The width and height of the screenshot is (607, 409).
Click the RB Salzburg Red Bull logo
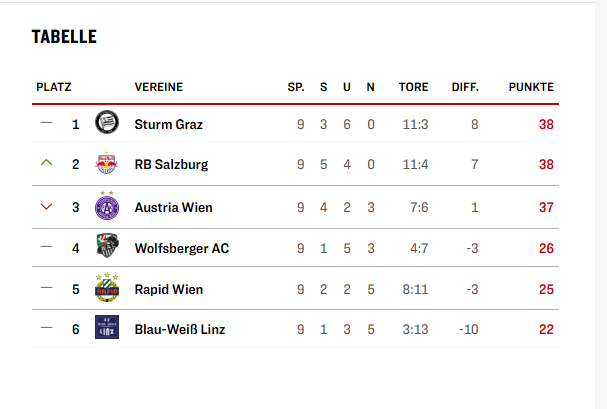click(107, 163)
